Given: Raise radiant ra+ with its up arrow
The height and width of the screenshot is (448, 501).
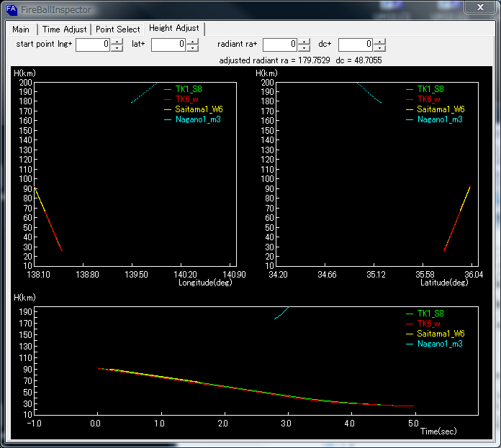Looking at the screenshot, I should point(304,41).
